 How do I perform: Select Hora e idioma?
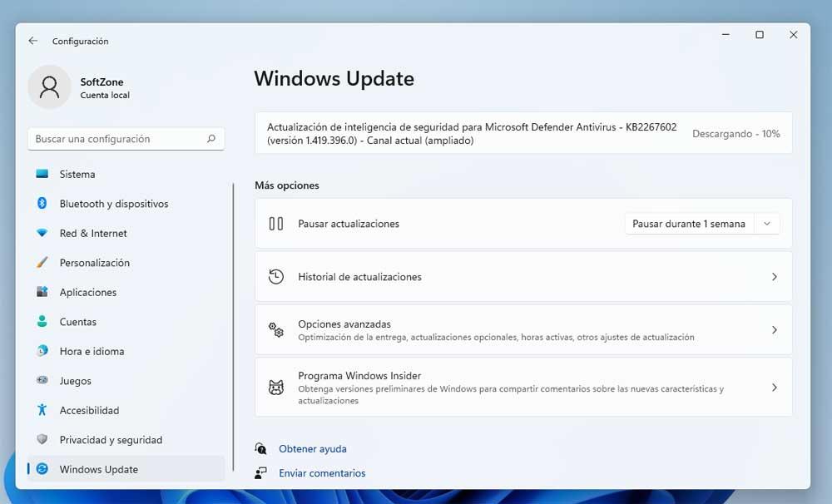[x=126, y=351]
